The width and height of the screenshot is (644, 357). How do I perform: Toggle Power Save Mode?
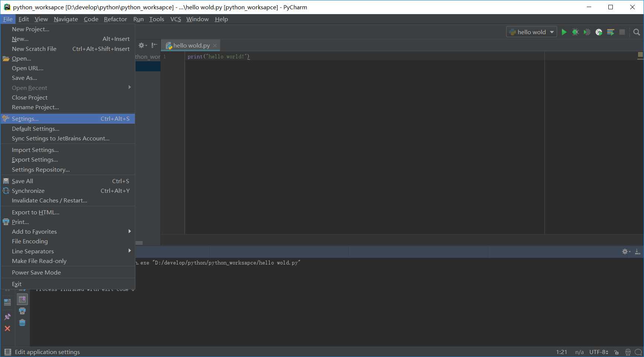[x=68, y=272]
